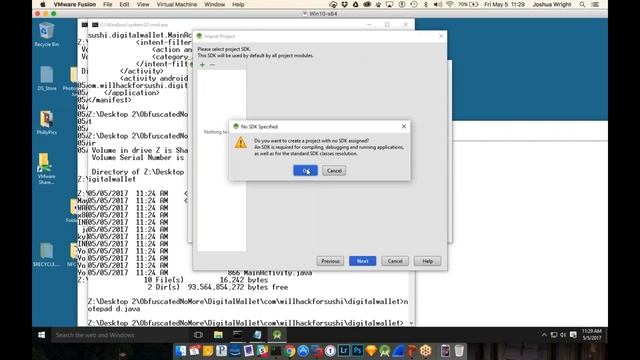Open the Trash in the dock
This screenshot has width=640, height=360.
pyautogui.click(x=459, y=351)
